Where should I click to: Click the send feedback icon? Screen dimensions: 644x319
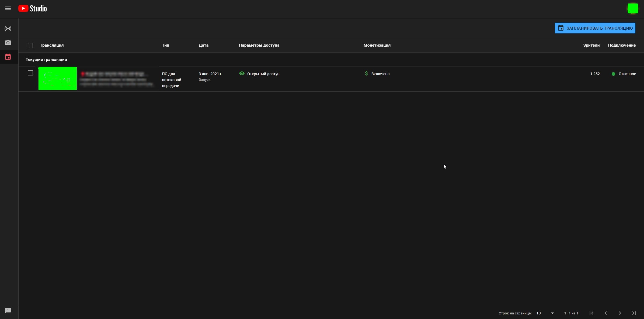8,310
